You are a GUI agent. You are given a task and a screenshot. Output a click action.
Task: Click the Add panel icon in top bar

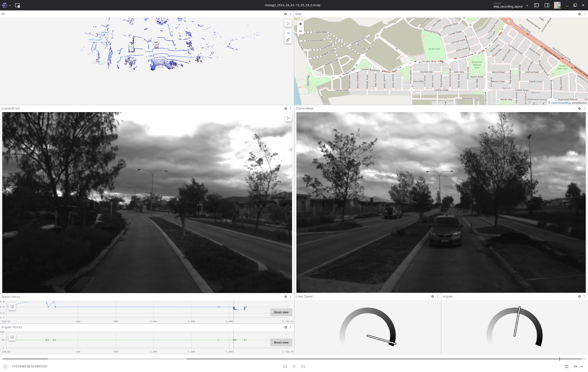[17, 5]
